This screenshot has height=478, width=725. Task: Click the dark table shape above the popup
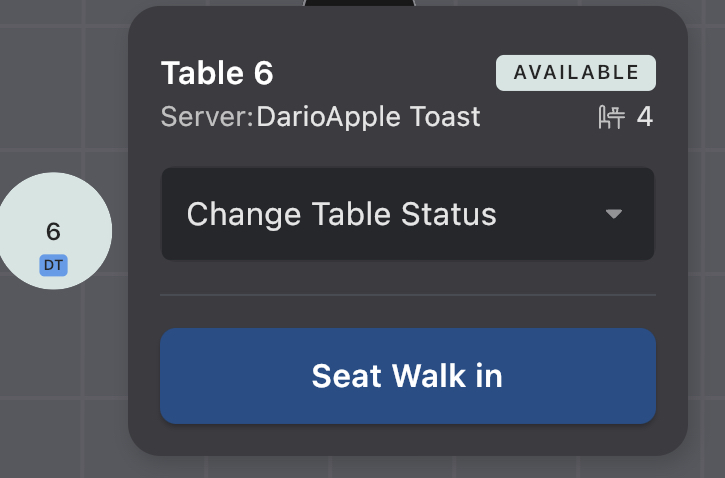pyautogui.click(x=359, y=3)
